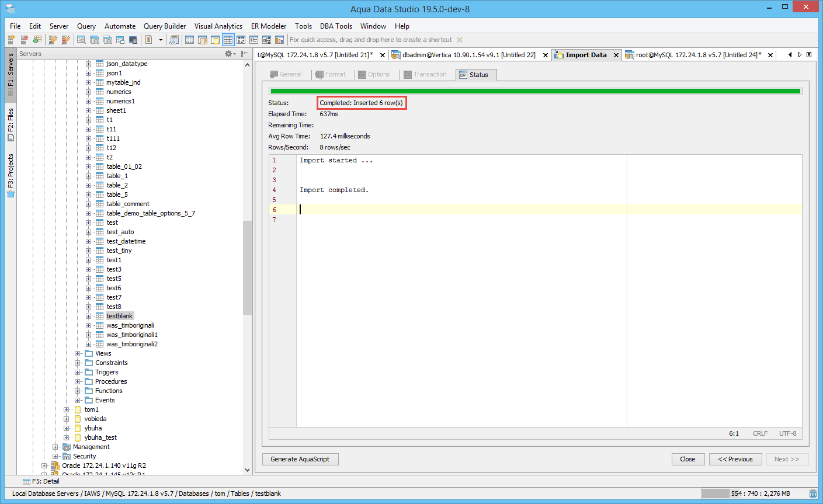Click the Next >> button

click(x=787, y=459)
